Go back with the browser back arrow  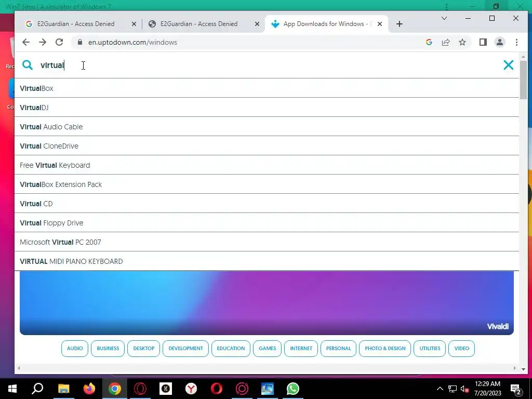[26, 42]
